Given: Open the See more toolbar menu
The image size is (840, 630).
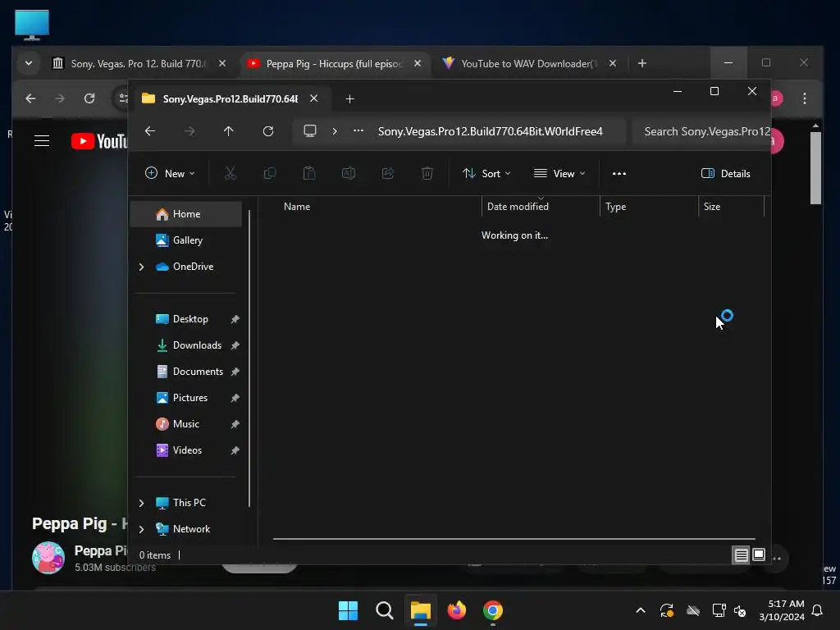Looking at the screenshot, I should (x=619, y=174).
